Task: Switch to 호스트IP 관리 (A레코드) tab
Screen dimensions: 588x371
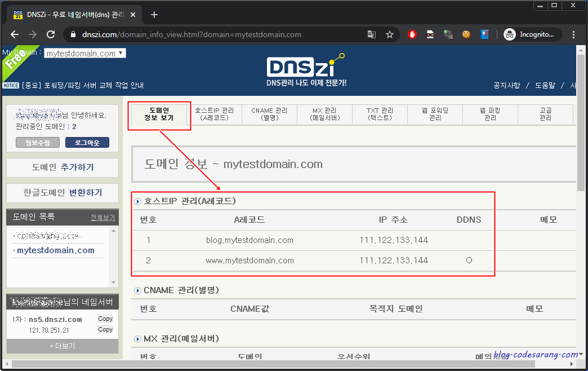Action: (x=214, y=114)
